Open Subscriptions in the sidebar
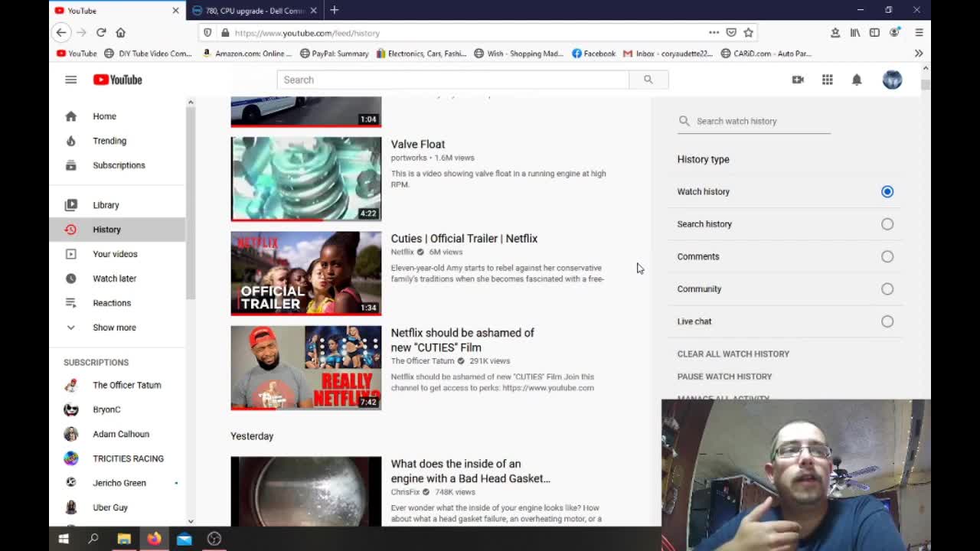The height and width of the screenshot is (551, 980). point(117,165)
